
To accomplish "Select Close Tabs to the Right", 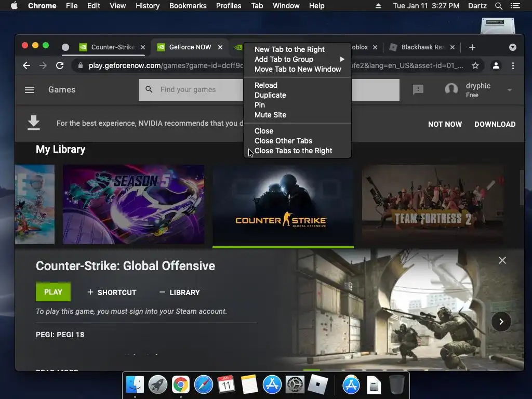I will [297, 151].
